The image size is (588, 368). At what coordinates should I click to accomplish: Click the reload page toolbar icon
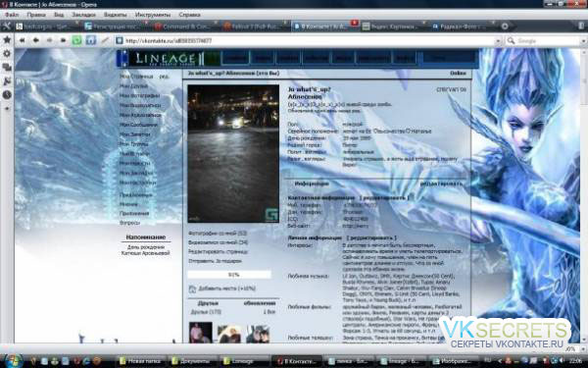coord(76,40)
